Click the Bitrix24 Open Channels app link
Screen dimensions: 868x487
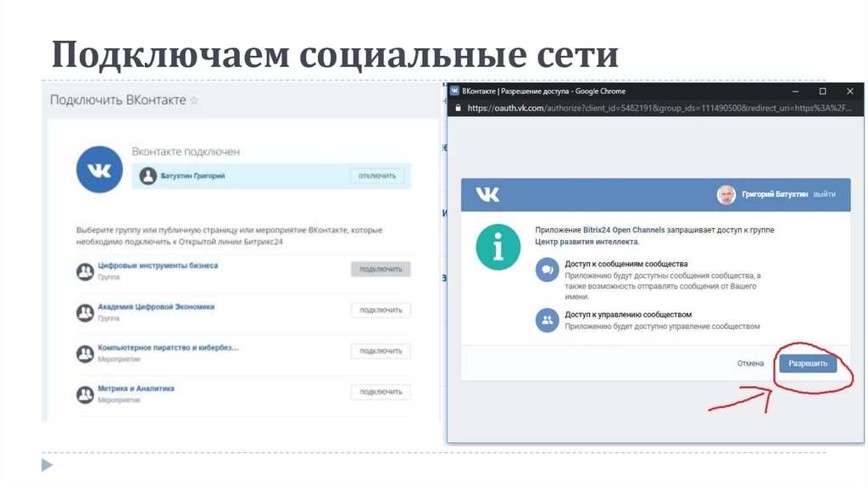click(x=624, y=230)
